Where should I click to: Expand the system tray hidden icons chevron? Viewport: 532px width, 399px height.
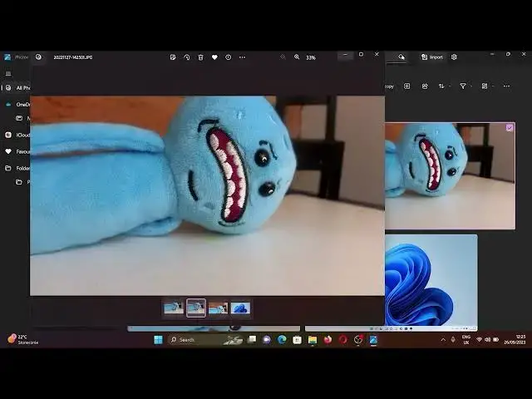point(443,340)
